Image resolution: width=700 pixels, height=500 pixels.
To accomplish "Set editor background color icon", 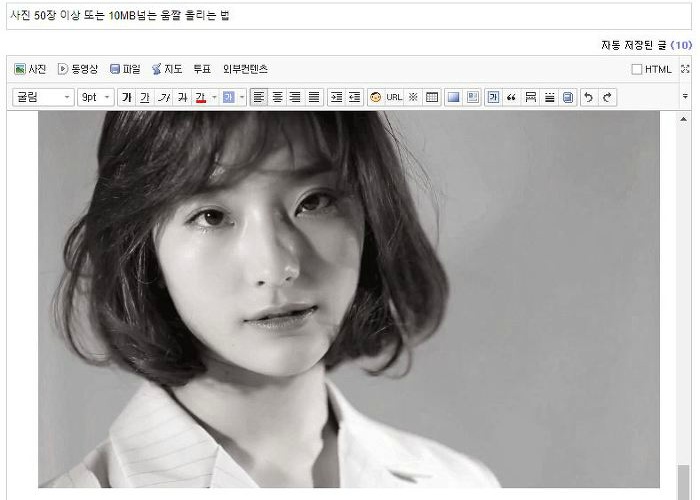I will pyautogui.click(x=454, y=97).
